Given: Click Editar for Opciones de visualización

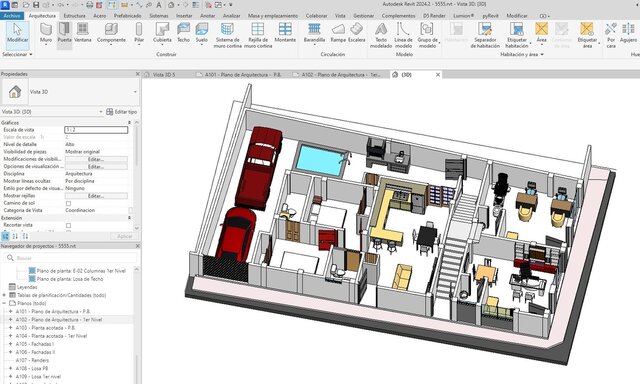Looking at the screenshot, I should pyautogui.click(x=96, y=166).
